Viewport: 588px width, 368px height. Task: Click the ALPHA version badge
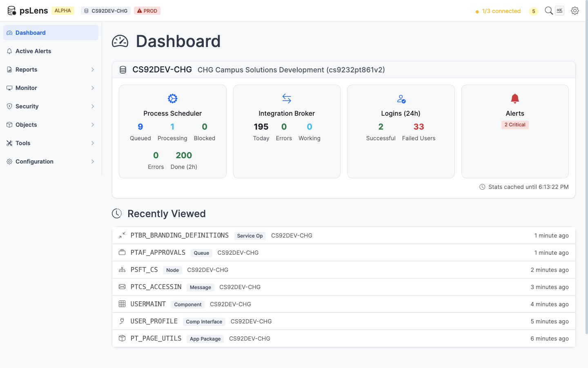coord(63,11)
